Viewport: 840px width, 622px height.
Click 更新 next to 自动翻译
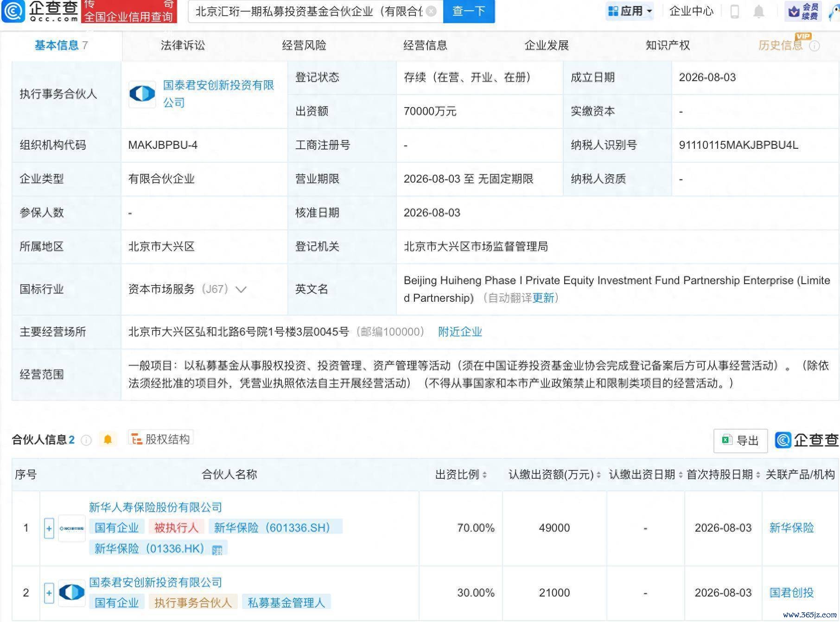[543, 298]
